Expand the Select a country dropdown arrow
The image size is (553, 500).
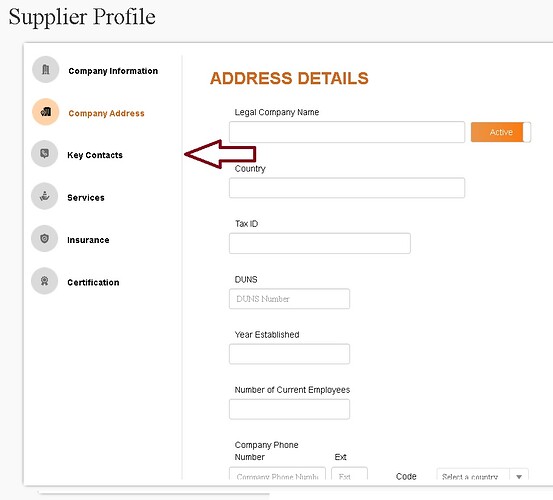click(519, 476)
